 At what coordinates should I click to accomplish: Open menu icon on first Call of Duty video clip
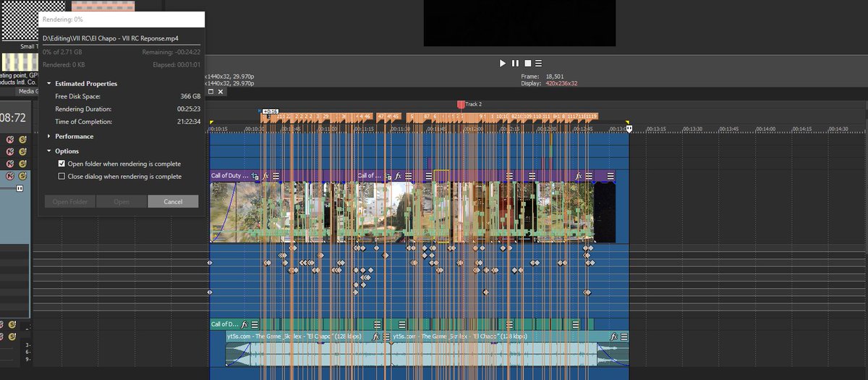276,175
